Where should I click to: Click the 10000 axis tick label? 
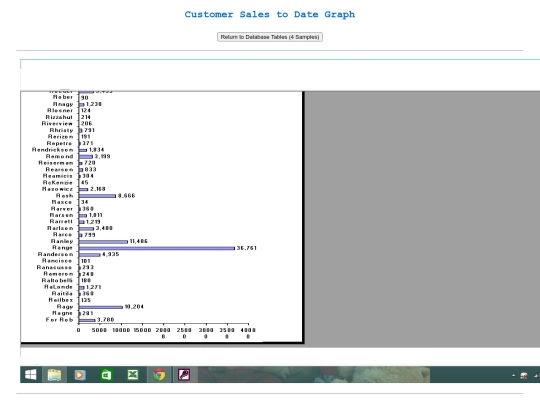tap(121, 330)
